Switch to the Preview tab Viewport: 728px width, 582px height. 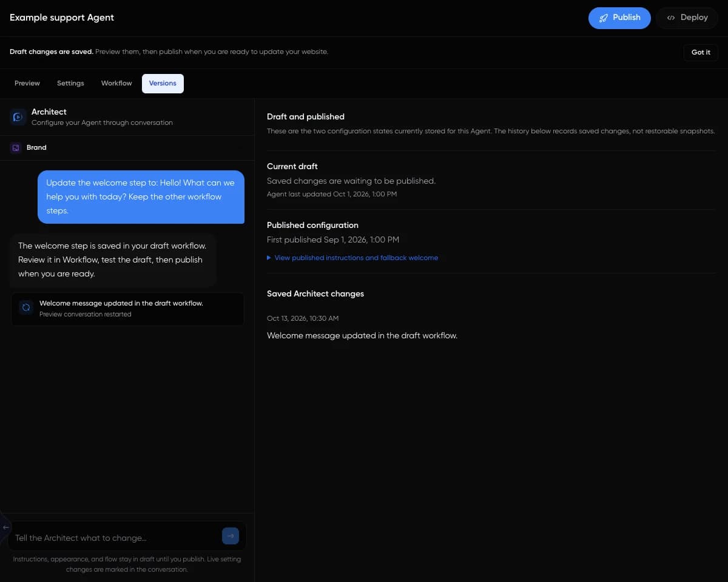coord(27,83)
